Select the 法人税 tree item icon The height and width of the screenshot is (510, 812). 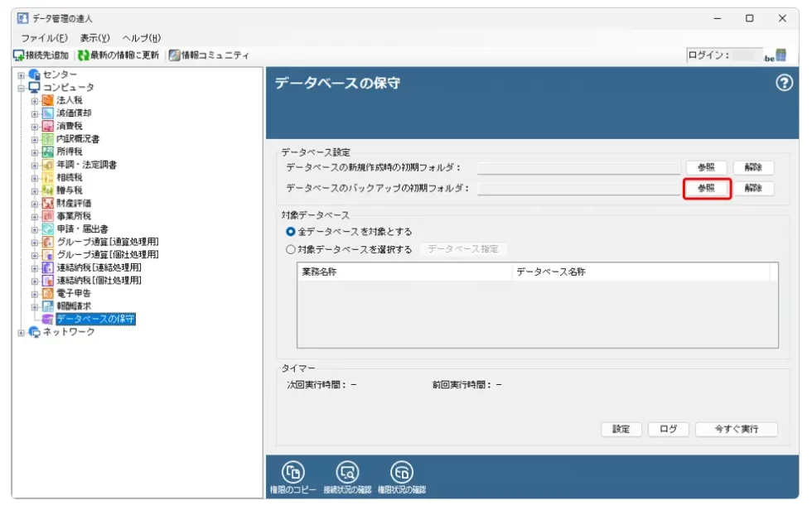(x=48, y=100)
